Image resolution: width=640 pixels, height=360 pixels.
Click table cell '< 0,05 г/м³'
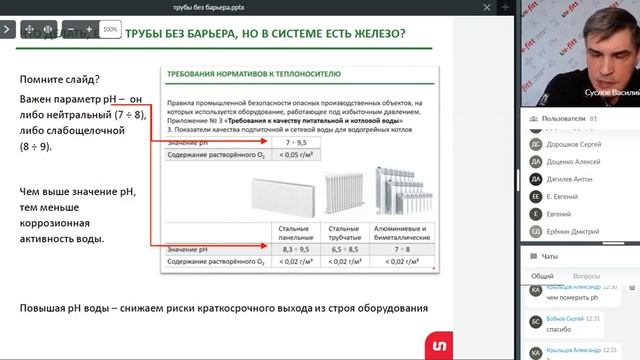(x=296, y=155)
